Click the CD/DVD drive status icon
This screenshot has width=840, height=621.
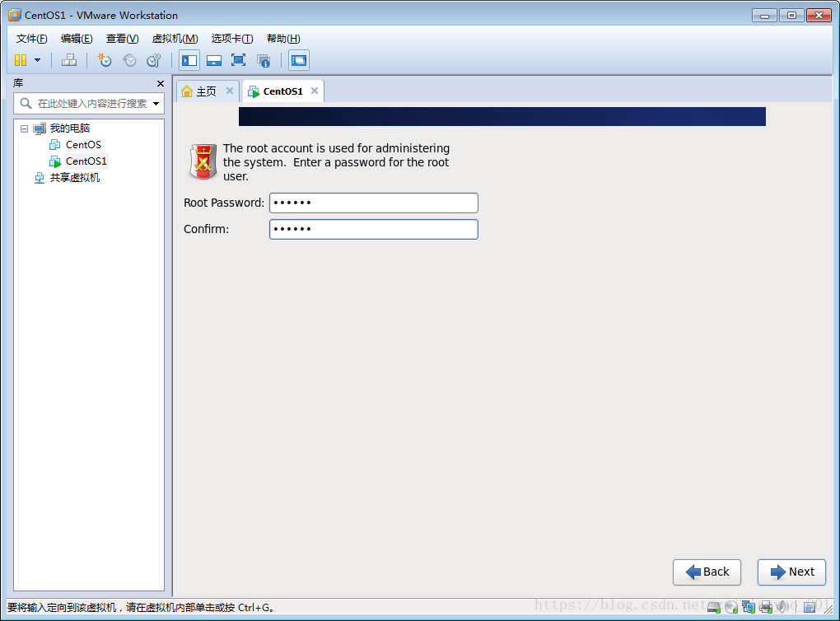(731, 607)
